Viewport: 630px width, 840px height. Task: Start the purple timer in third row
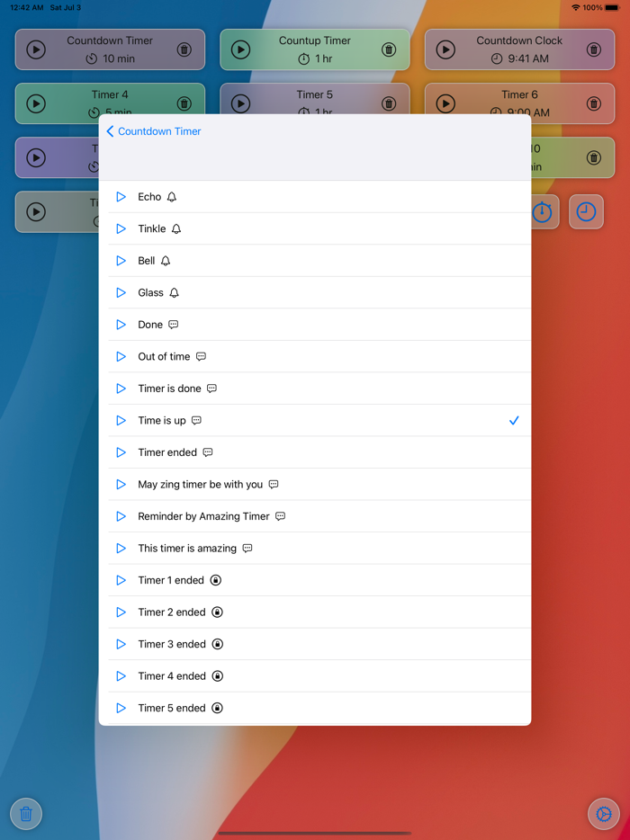coord(36,157)
